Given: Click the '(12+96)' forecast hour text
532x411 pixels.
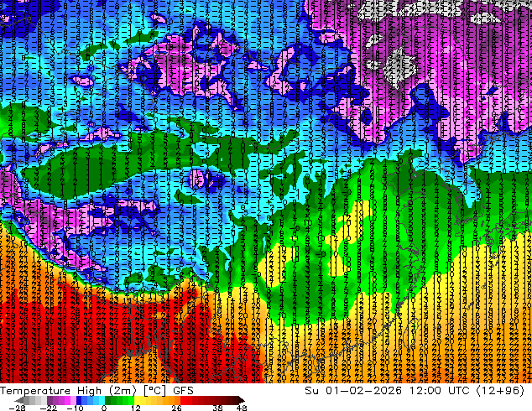Looking at the screenshot, I should pos(500,391).
